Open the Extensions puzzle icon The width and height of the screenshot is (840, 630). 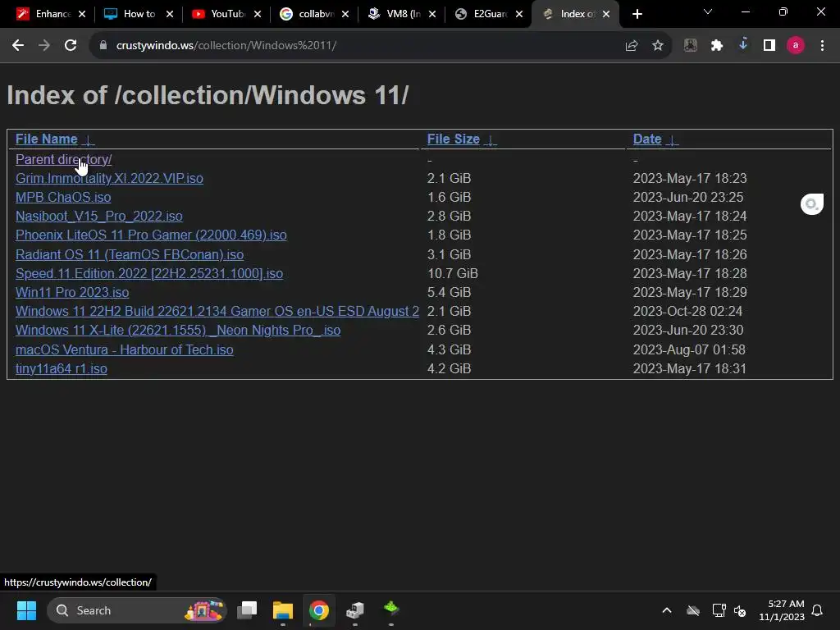[716, 46]
